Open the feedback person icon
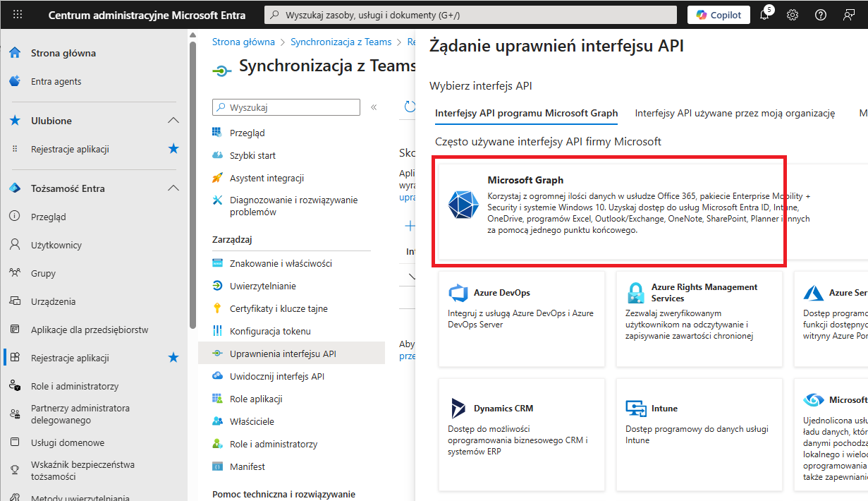 [x=849, y=15]
